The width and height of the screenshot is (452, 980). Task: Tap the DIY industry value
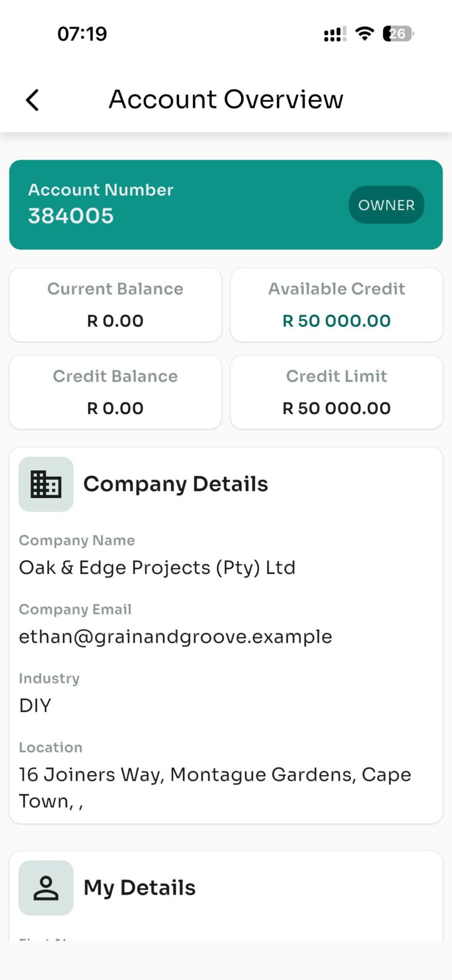[x=35, y=705]
